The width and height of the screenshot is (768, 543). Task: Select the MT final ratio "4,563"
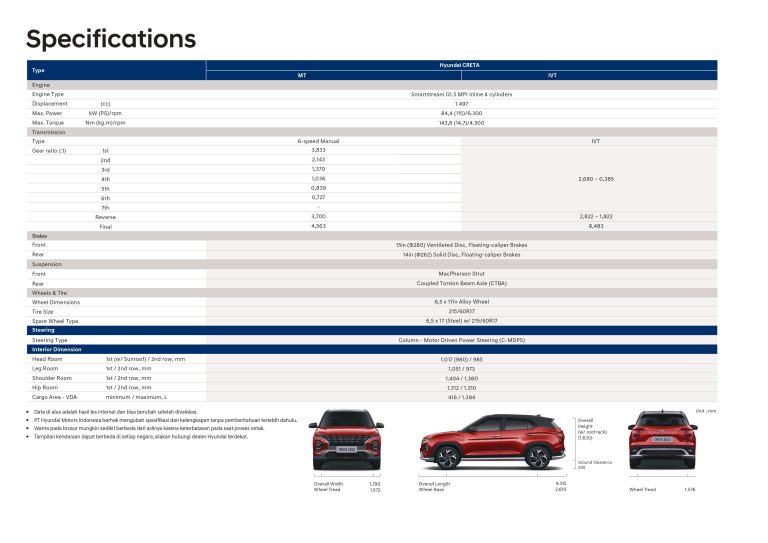pos(318,226)
